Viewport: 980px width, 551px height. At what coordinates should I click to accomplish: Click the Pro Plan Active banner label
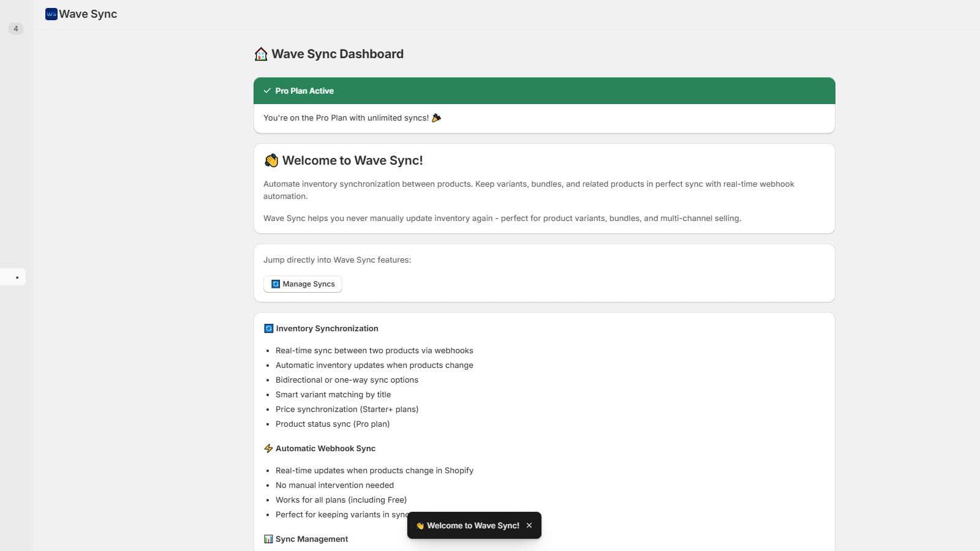click(x=304, y=91)
